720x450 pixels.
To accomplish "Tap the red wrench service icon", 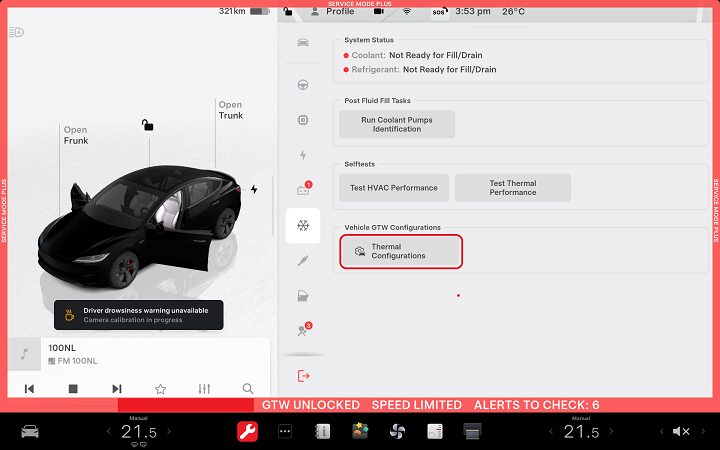I will pos(247,431).
